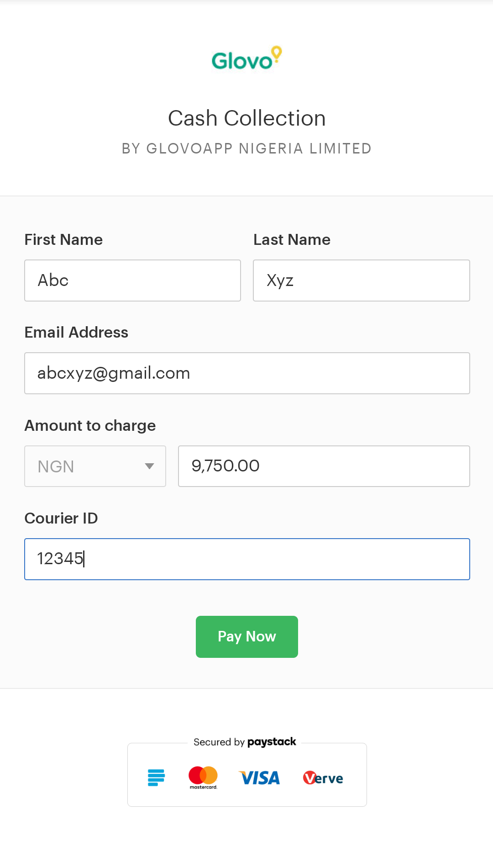Click the First Name label

coord(63,239)
